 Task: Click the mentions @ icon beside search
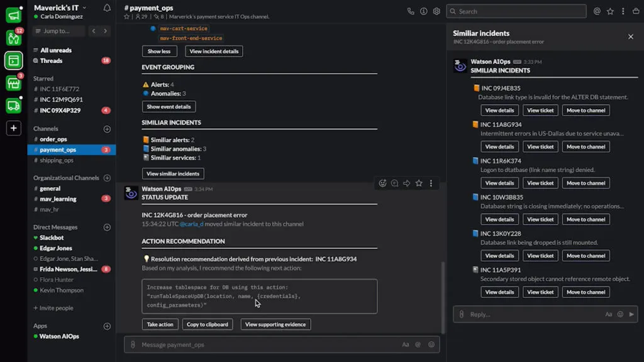pos(597,11)
